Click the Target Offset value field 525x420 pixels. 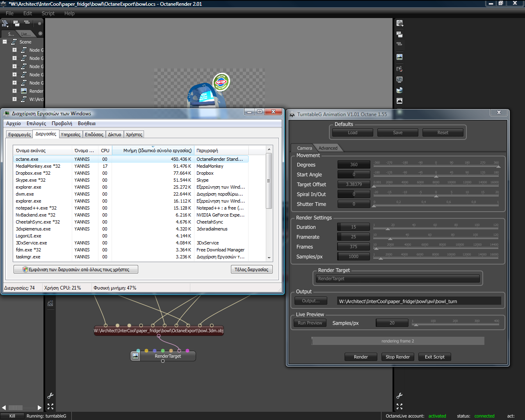pos(354,184)
